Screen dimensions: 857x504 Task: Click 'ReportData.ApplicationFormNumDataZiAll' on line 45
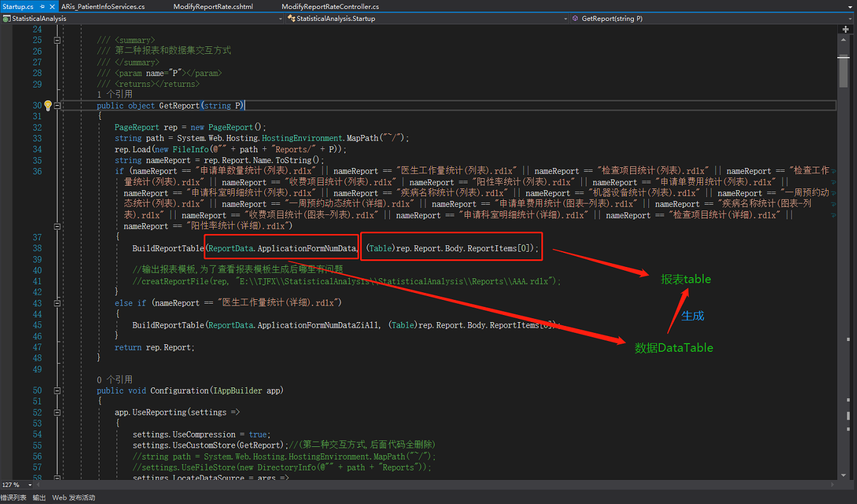[x=295, y=325]
